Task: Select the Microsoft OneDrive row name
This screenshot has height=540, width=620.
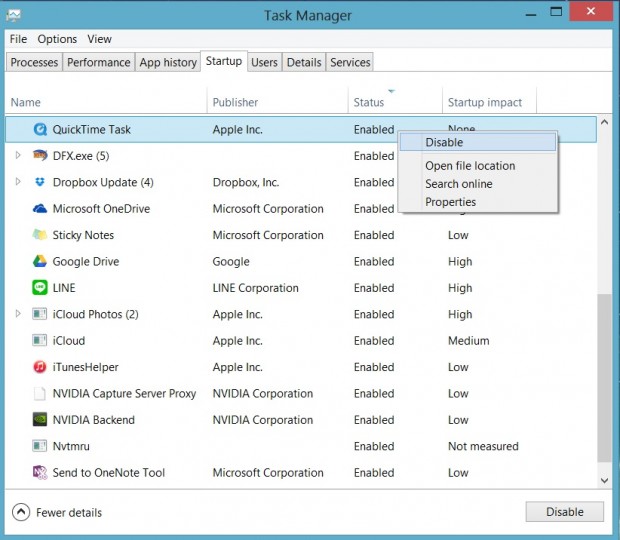Action: 101,208
